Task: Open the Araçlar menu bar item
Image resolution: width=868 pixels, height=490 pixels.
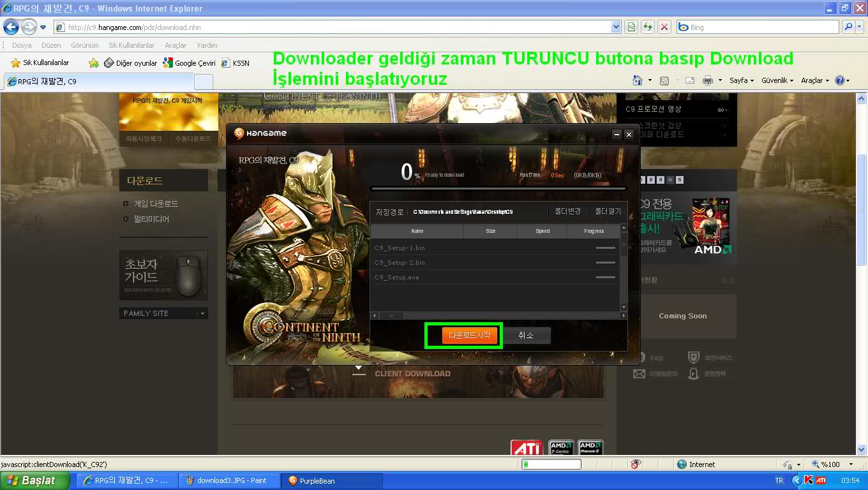Action: 176,45
